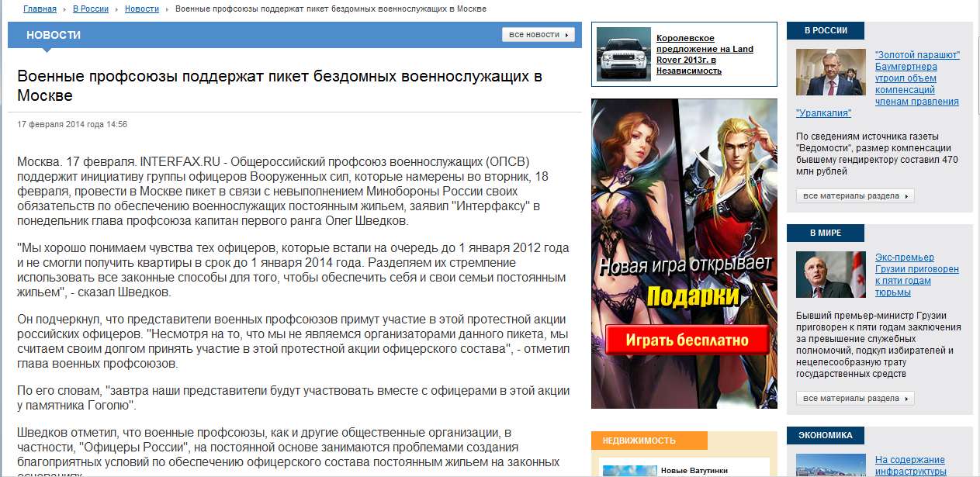
Task: Select the 'НОВОСТИ' section tab
Action: 53,35
